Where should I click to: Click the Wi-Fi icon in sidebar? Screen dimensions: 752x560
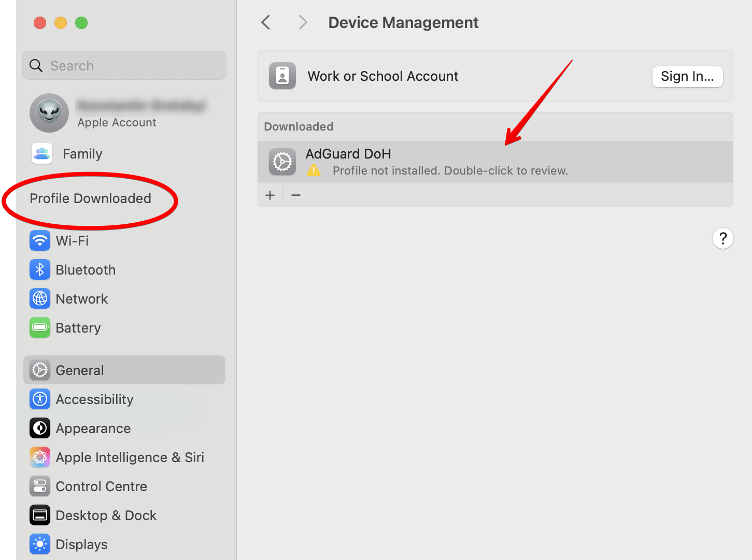[40, 241]
